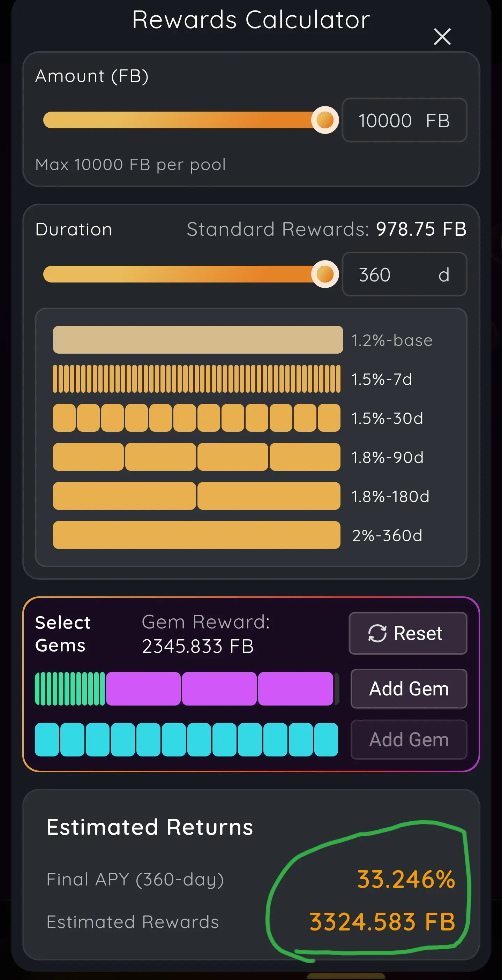
Task: Select the 1.5%-7d striped bar
Action: (196, 379)
